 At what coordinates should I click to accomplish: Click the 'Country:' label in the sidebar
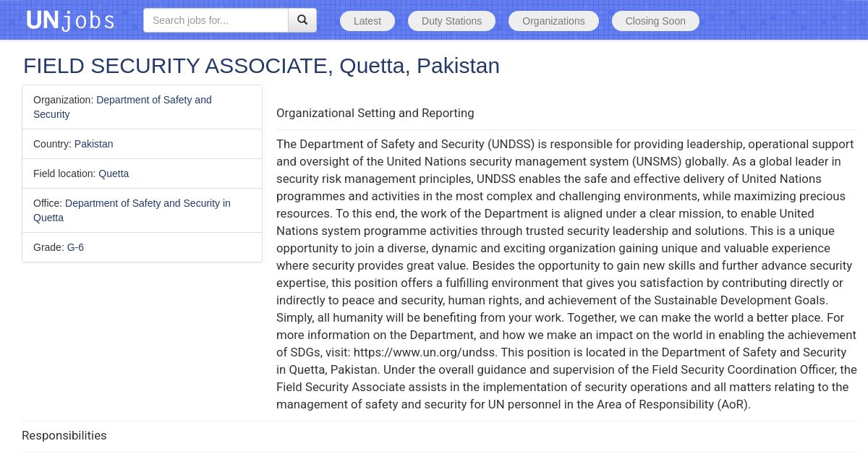52,144
